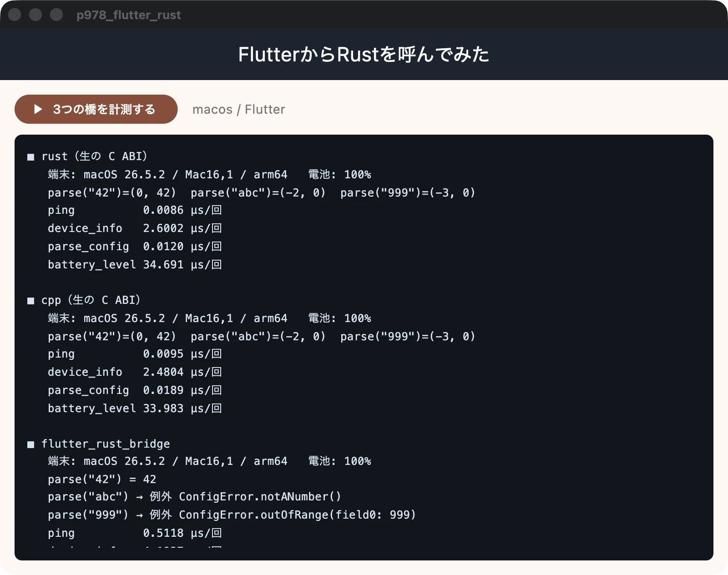Click the cpp device_info 2.4804 row
The height and width of the screenshot is (575, 728).
135,372
